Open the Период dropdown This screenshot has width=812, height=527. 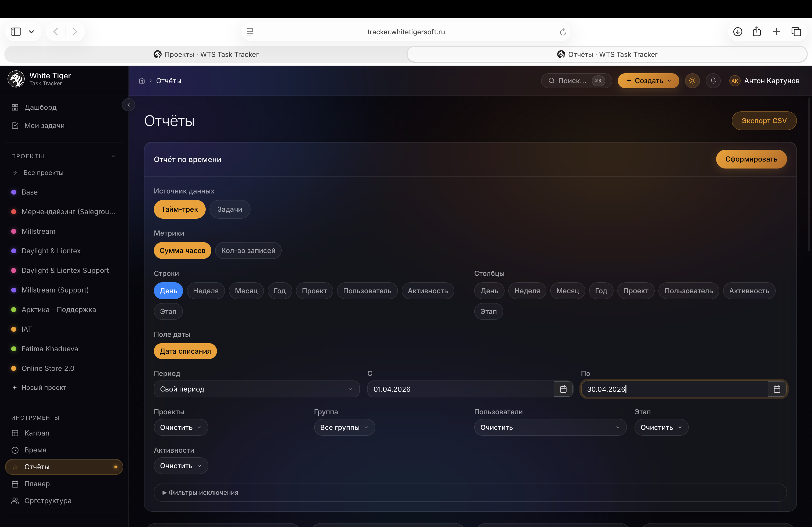(x=256, y=389)
